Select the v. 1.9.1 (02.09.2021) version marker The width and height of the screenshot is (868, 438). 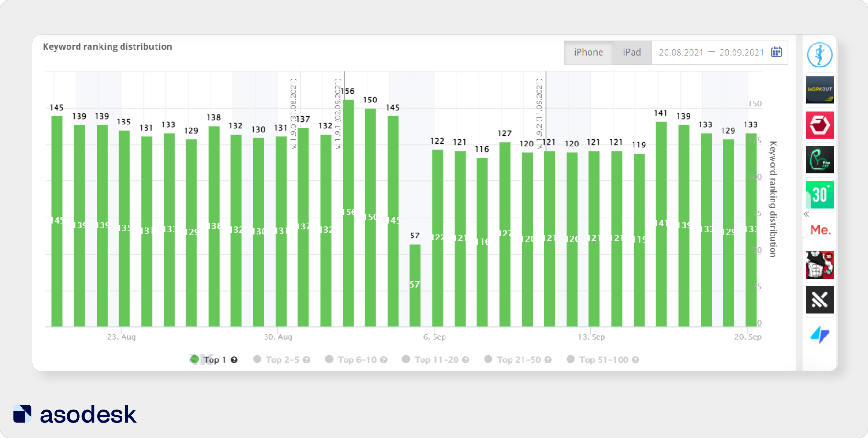[x=338, y=113]
